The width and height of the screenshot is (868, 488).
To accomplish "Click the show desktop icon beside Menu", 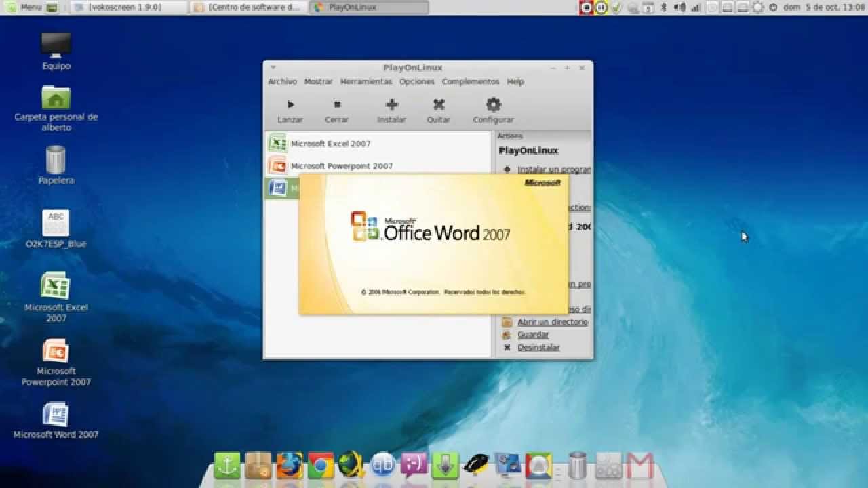I will pyautogui.click(x=52, y=7).
